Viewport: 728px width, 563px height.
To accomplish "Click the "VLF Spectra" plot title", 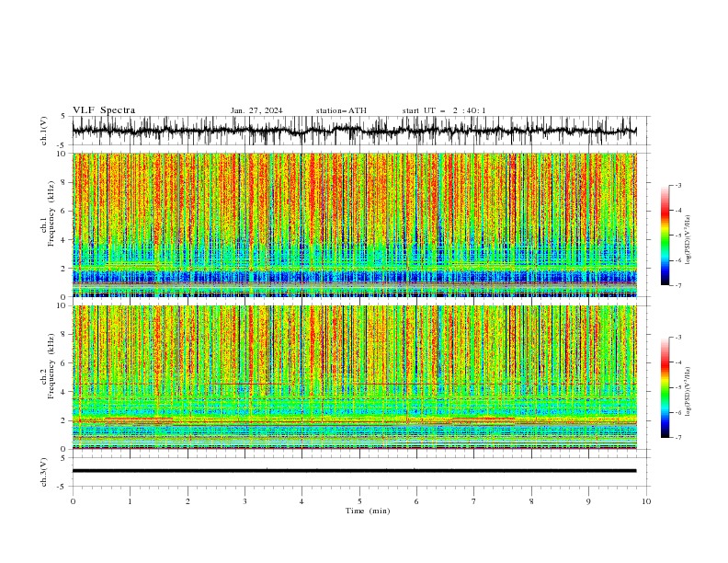I will point(104,110).
